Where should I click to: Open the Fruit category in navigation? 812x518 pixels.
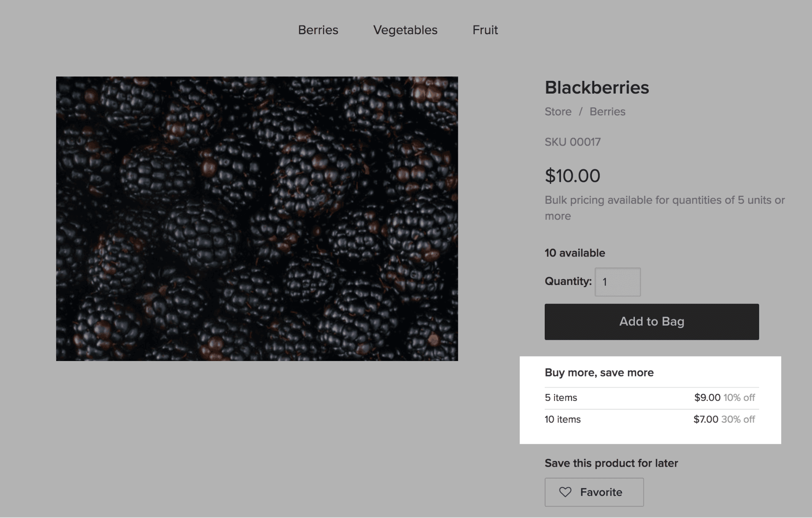485,30
